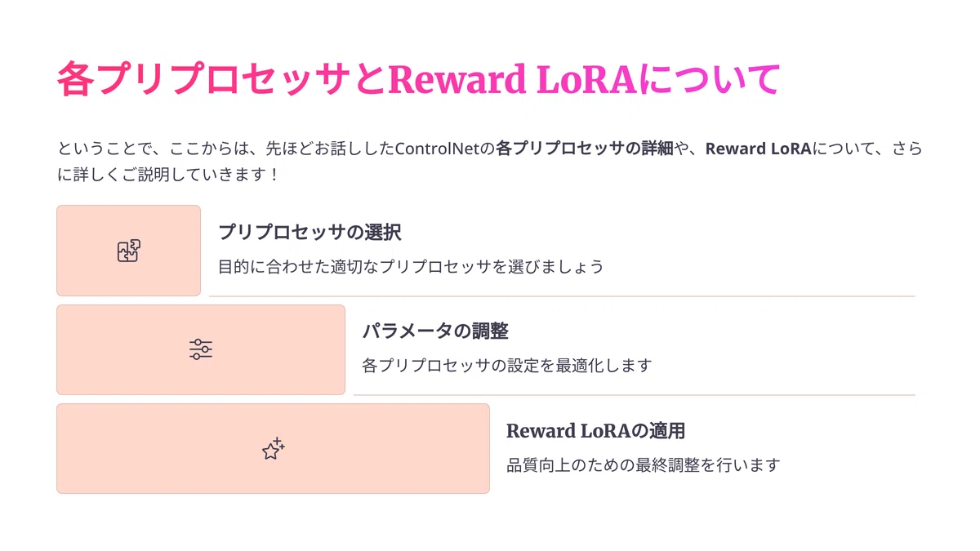980x551 pixels.
Task: Click the Reward LoRAの適用 heading
Action: click(x=595, y=430)
